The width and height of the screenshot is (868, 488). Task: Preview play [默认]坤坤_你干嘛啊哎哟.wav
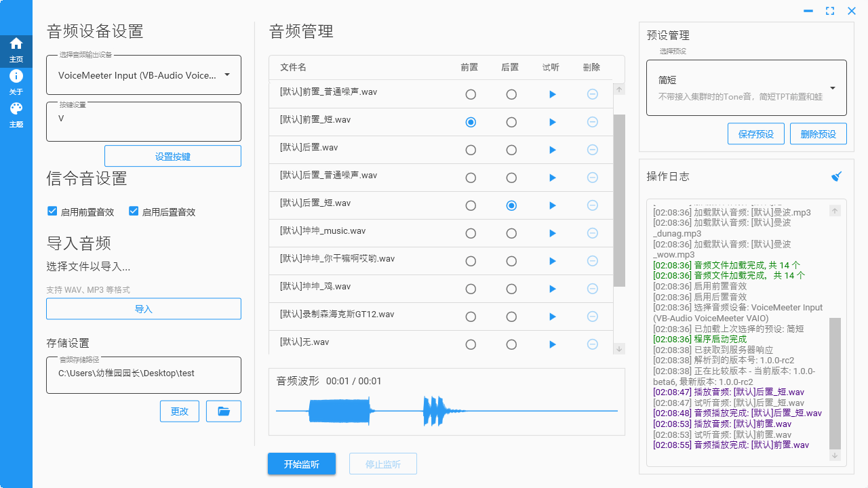[x=552, y=261]
